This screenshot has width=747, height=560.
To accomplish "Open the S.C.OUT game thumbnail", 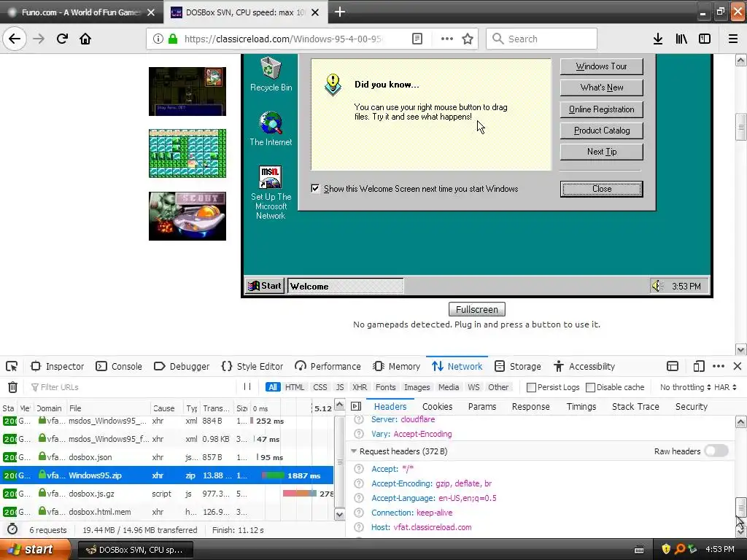I will coord(187,216).
